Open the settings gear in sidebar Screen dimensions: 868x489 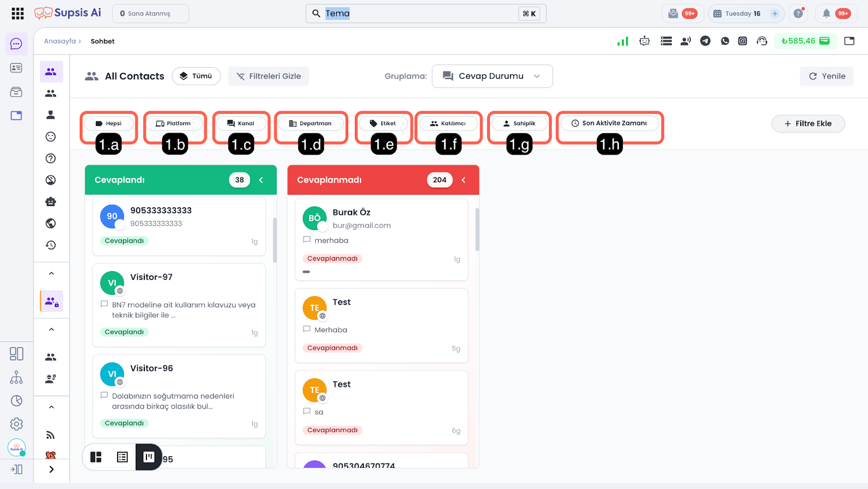pos(17,424)
